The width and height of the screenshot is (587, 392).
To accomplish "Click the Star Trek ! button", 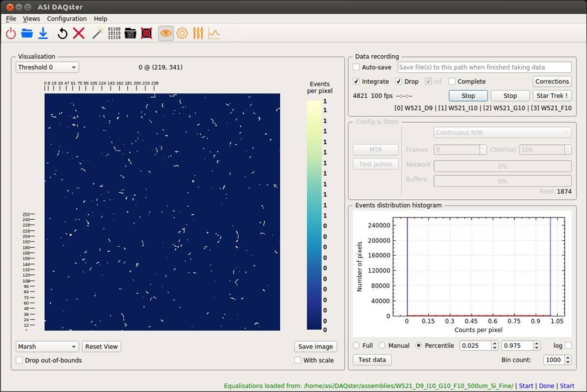I will [552, 96].
